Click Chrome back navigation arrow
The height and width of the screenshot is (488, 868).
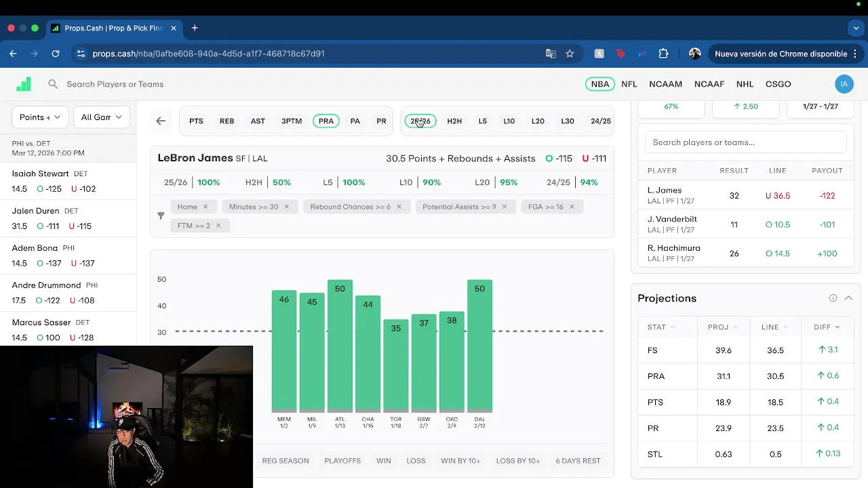(13, 54)
